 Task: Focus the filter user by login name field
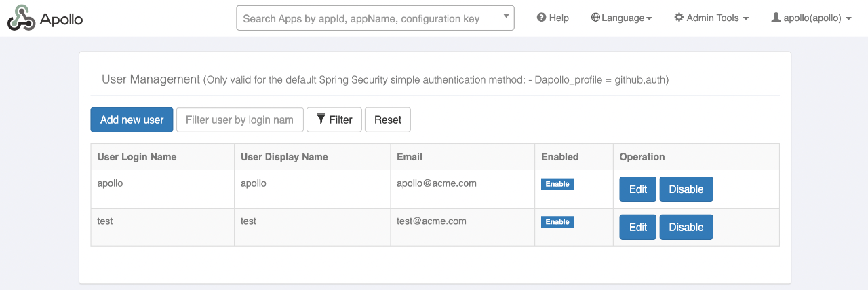point(240,120)
